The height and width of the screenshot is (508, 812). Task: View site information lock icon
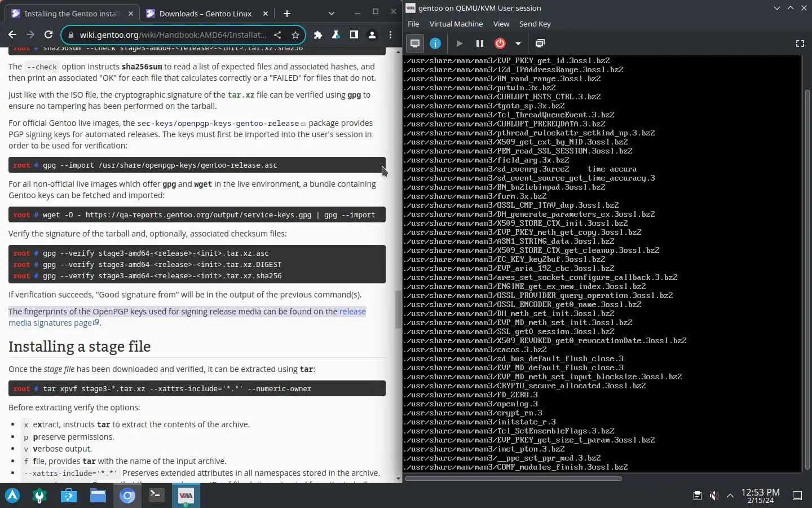70,35
